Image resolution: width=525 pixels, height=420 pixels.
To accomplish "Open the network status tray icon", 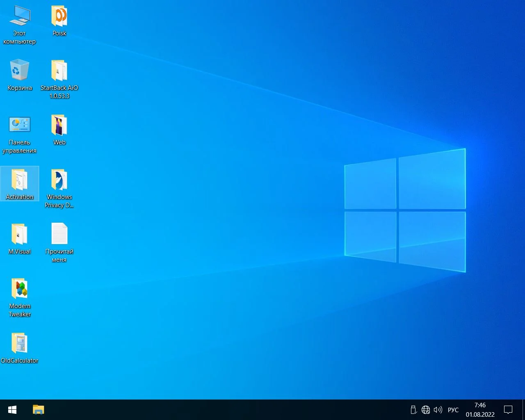I will pyautogui.click(x=426, y=410).
